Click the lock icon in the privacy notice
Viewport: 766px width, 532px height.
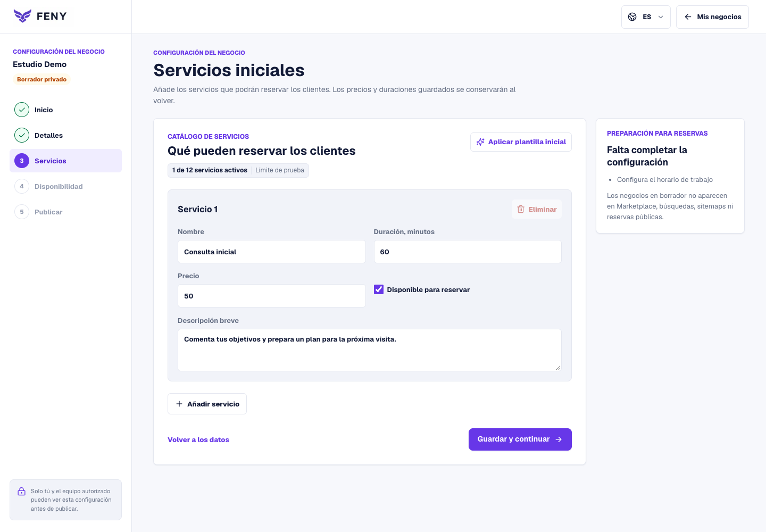tap(22, 492)
